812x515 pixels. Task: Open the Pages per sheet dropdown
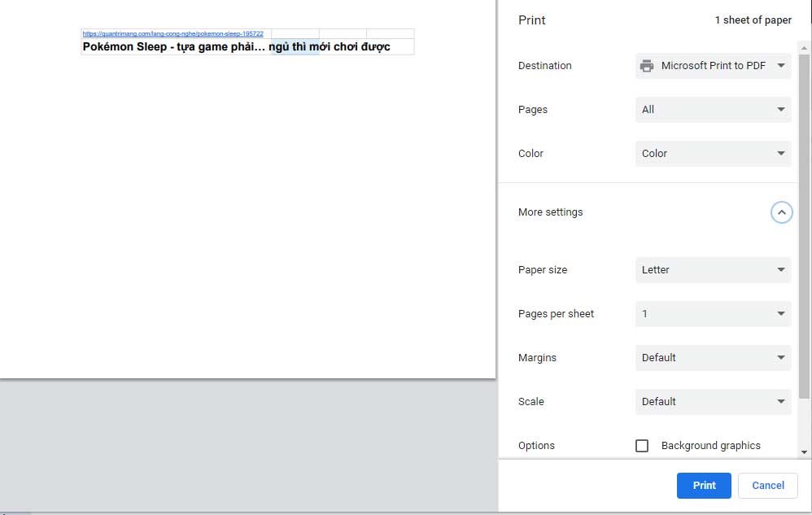click(713, 314)
